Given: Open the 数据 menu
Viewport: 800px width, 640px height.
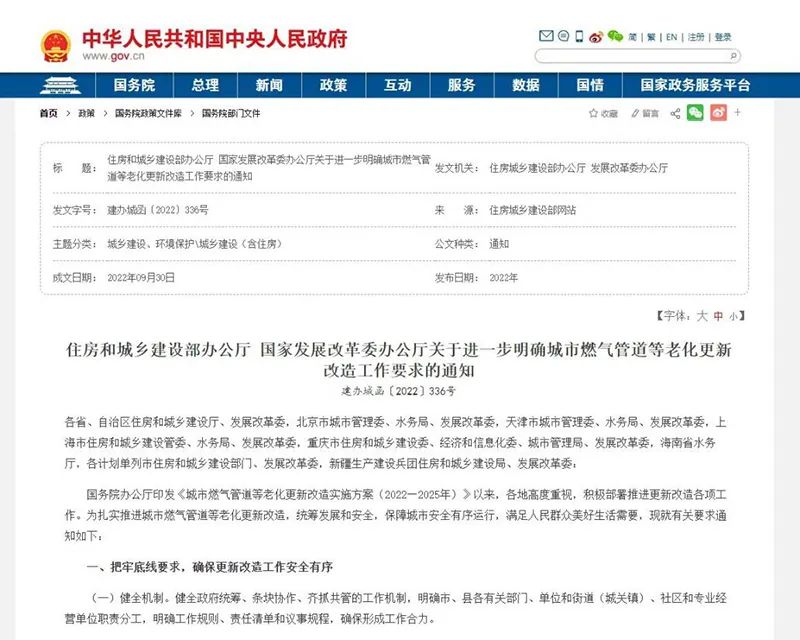Looking at the screenshot, I should click(x=526, y=85).
